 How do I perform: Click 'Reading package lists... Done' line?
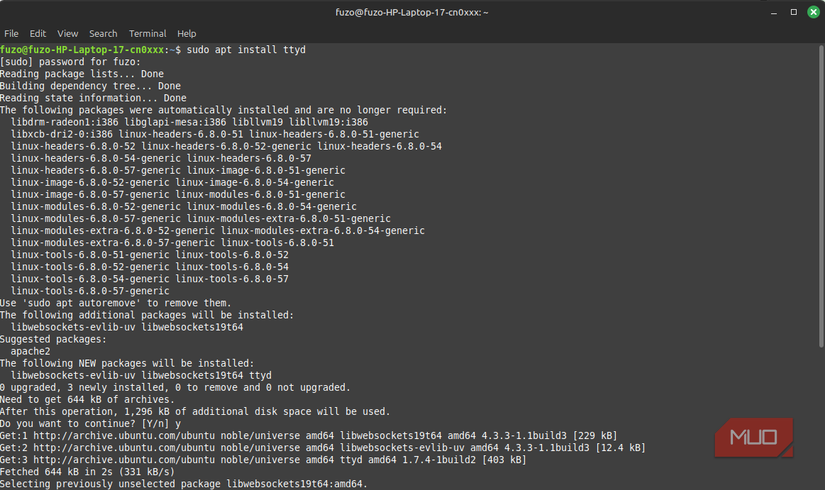(82, 74)
